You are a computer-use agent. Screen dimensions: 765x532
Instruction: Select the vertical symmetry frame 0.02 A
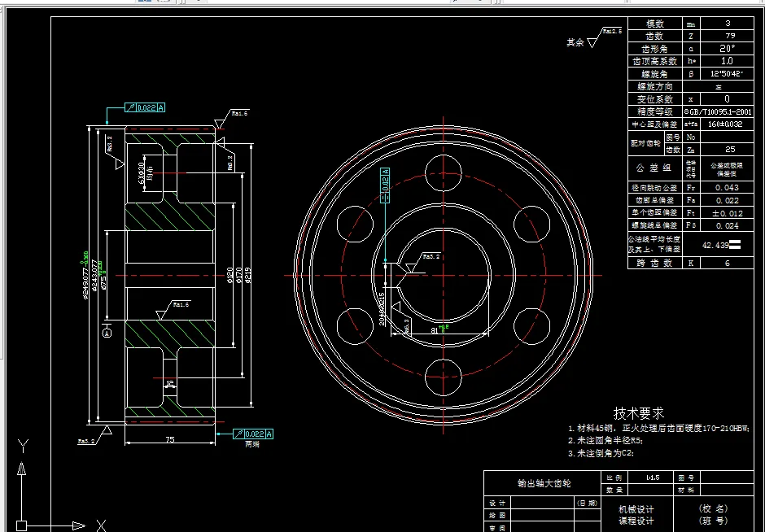[x=385, y=185]
